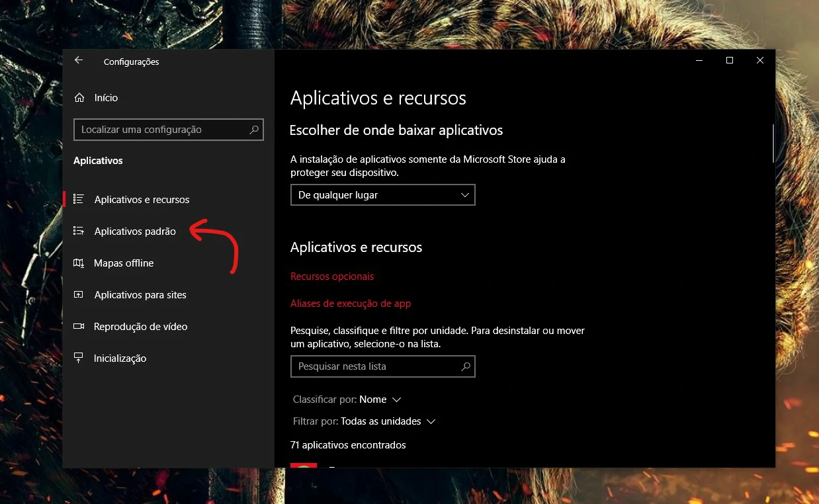Open the Aplicativos e recursos menu entry

(169, 199)
